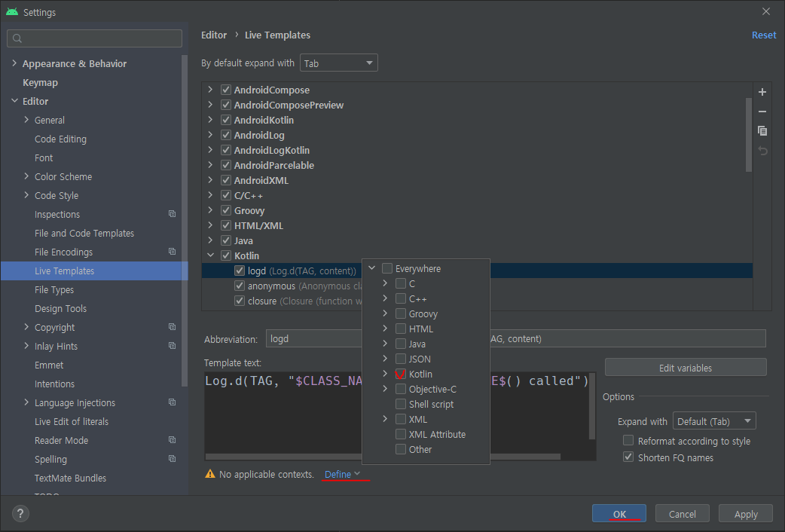Disable the AndroidCompose template group checkbox

click(x=226, y=90)
